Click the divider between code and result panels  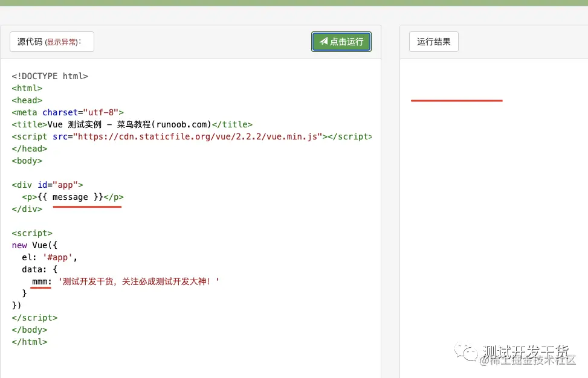tap(390, 211)
